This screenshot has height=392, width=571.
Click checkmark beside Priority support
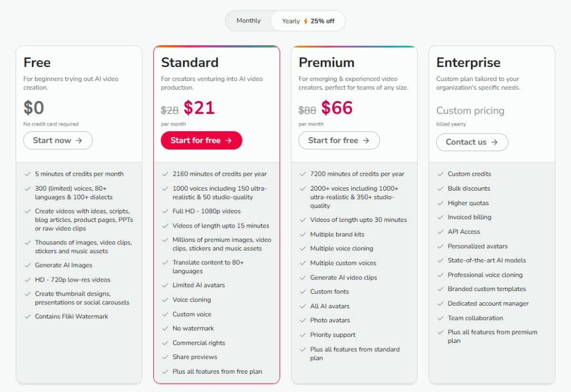click(303, 335)
